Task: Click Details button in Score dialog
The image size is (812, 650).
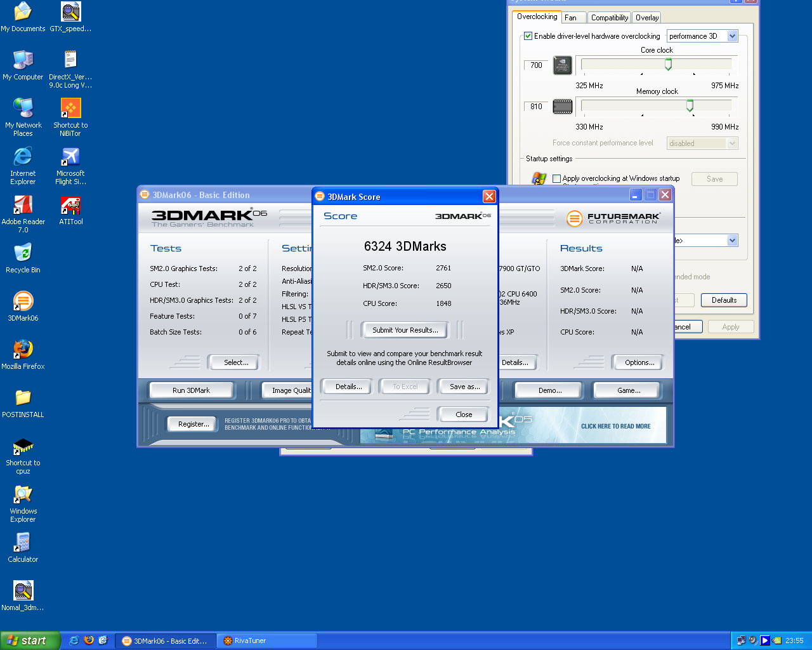Action: (x=348, y=387)
